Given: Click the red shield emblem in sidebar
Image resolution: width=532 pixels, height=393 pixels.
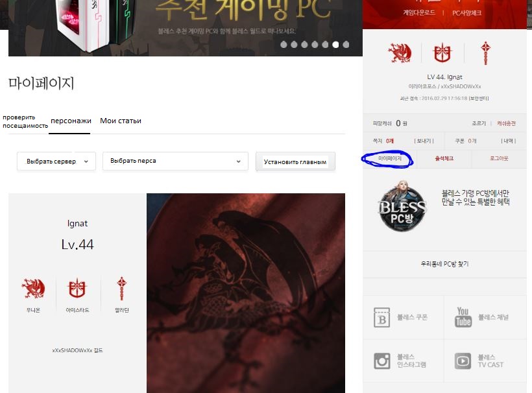Looking at the screenshot, I should click(x=442, y=53).
